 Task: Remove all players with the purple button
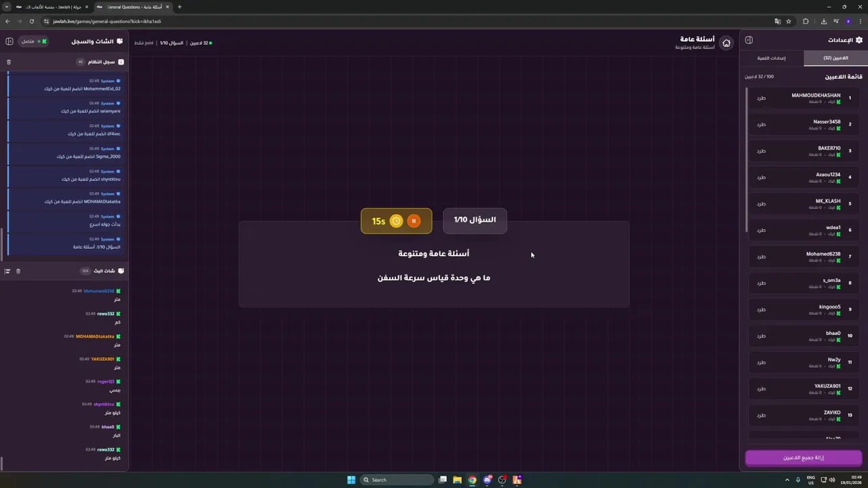tap(804, 458)
